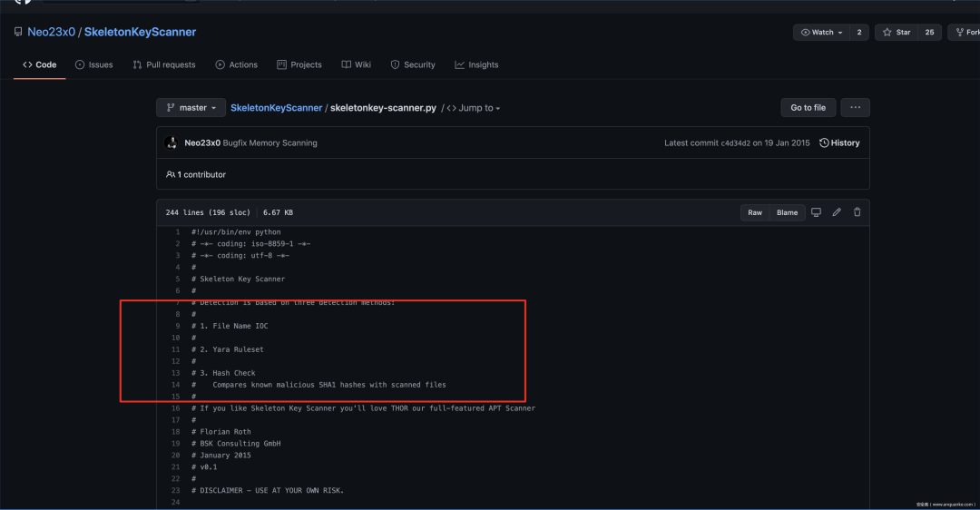
Task: Open file in GitHub Desktop icon
Action: [x=817, y=212]
